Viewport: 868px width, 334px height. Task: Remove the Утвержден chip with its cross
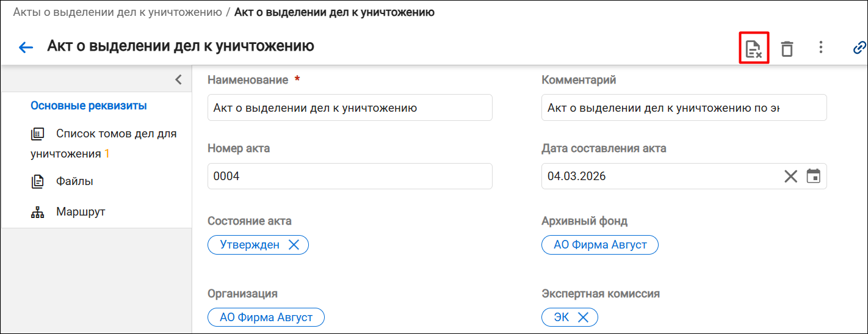(294, 245)
